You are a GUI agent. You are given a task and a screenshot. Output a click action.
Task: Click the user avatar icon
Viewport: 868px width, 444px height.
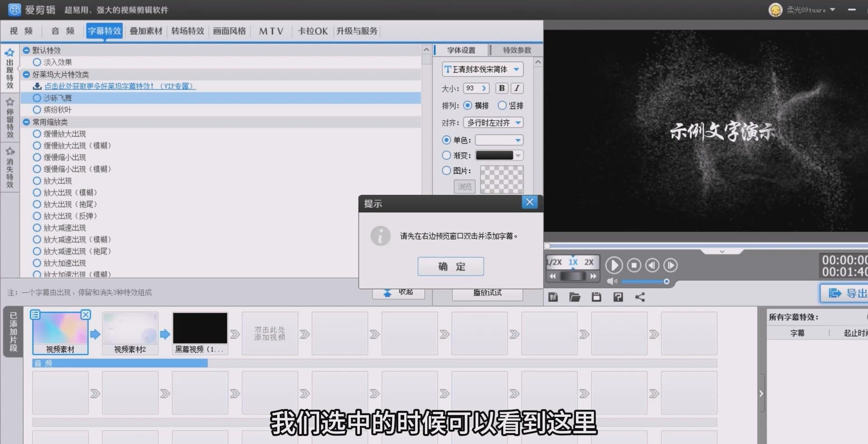[x=775, y=10]
